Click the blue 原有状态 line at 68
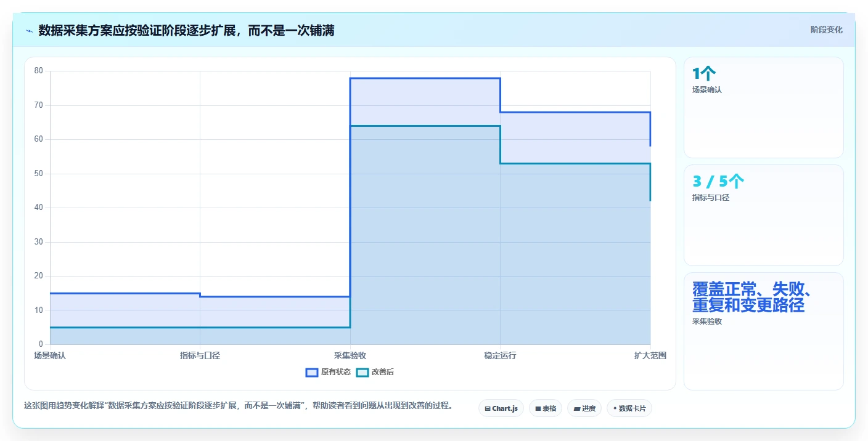The height and width of the screenshot is (441, 868). pos(575,112)
